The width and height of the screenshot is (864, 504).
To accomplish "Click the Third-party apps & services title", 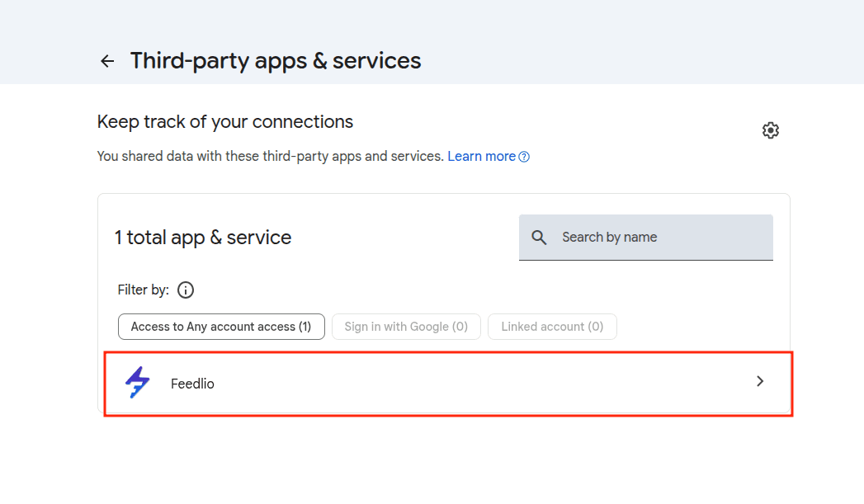I will pyautogui.click(x=276, y=61).
